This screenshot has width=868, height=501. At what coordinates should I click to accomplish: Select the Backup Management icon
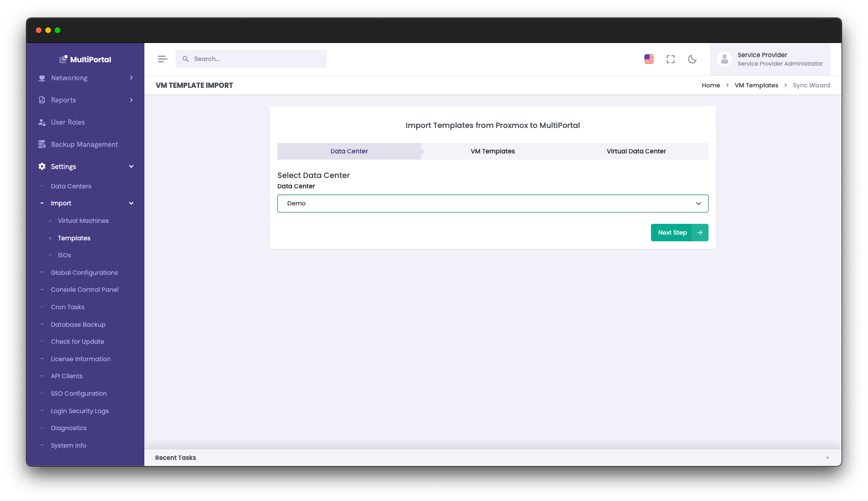(x=42, y=144)
